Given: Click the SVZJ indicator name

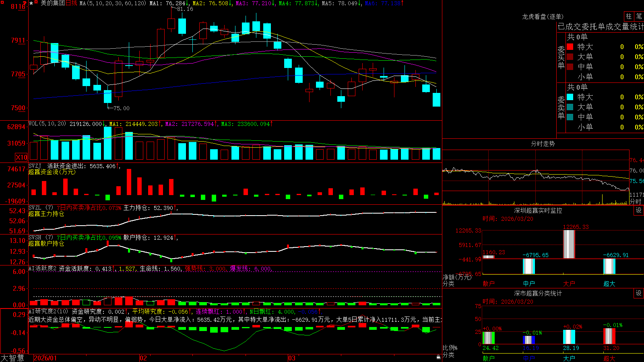Looking at the screenshot, I should point(35,166).
